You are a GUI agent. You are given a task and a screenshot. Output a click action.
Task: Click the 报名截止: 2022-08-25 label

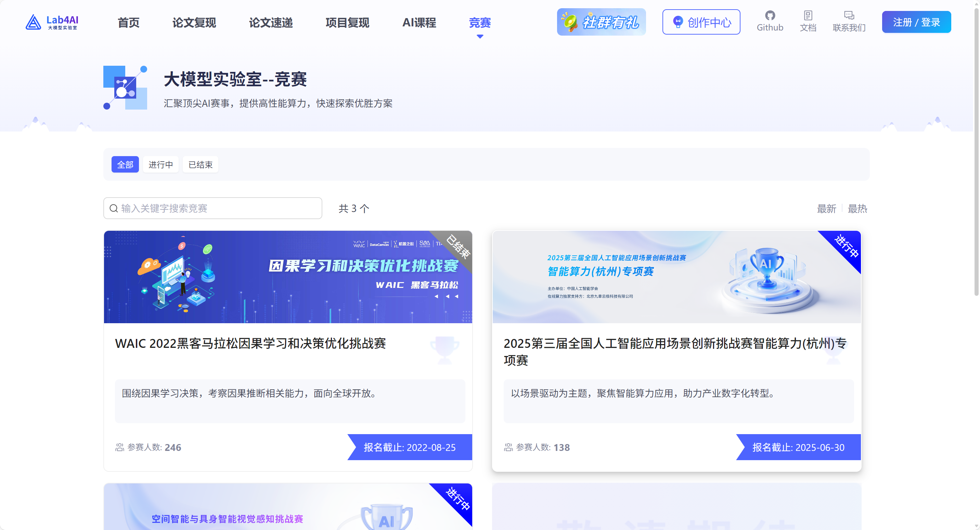410,447
